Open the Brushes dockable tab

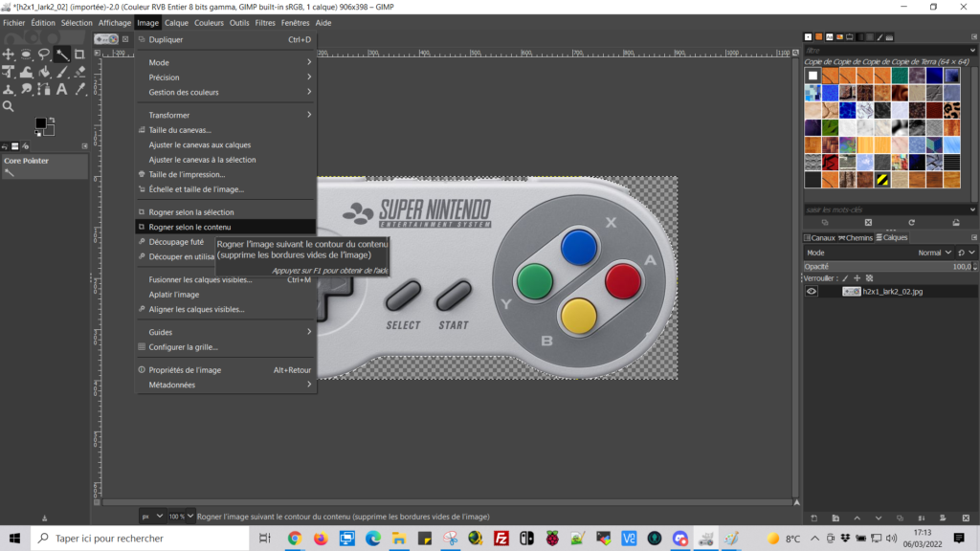point(808,37)
